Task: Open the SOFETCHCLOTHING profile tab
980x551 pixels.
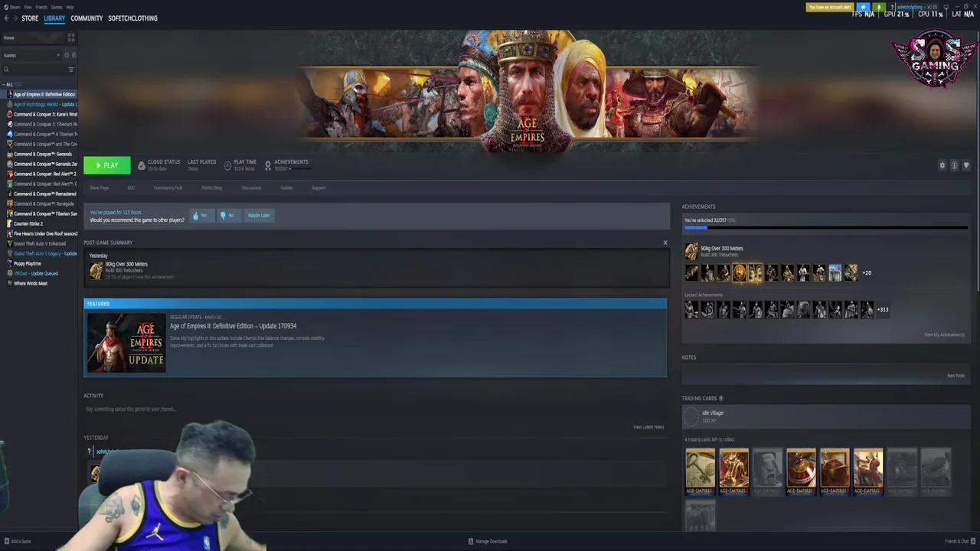Action: point(132,18)
